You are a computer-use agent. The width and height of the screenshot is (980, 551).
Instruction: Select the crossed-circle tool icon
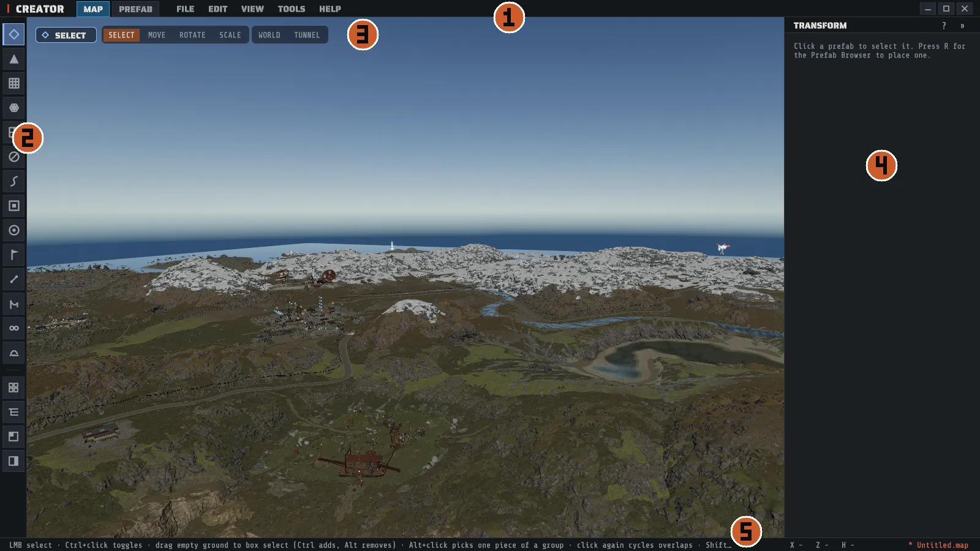13,157
